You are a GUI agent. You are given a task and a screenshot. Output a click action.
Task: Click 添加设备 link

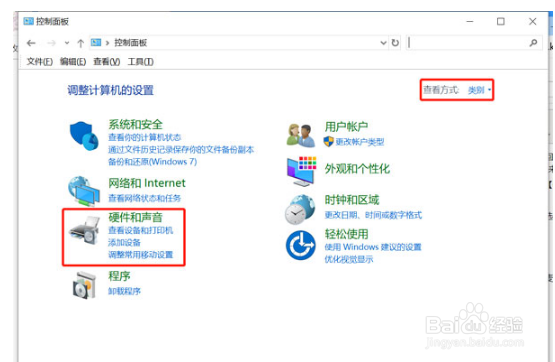124,242
